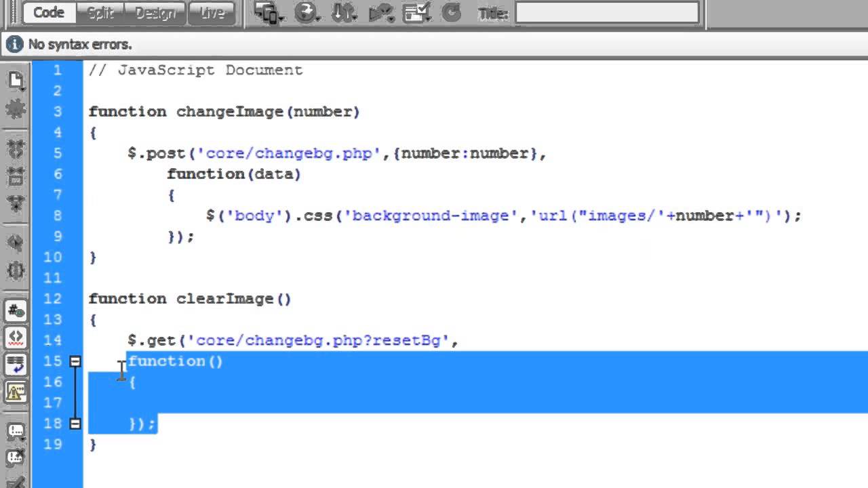Select line number 3 in the gutter
The image size is (868, 488).
57,111
